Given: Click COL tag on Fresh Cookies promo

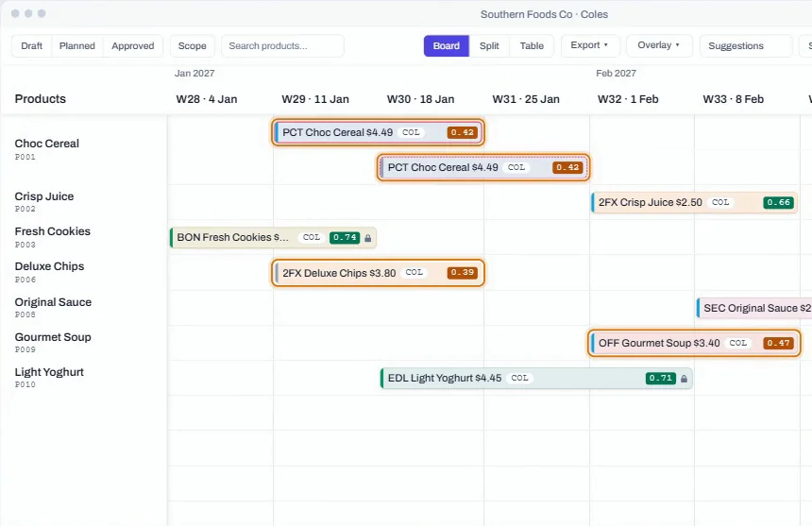Looking at the screenshot, I should tap(312, 238).
